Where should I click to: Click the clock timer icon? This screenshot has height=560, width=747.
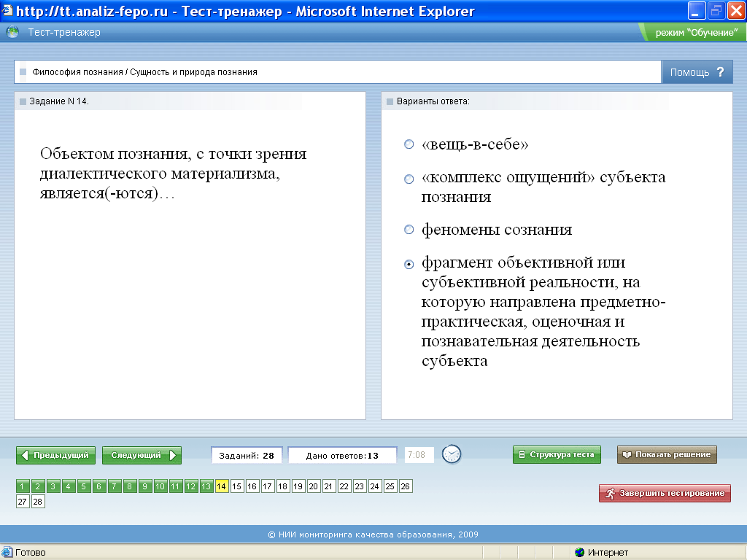452,454
